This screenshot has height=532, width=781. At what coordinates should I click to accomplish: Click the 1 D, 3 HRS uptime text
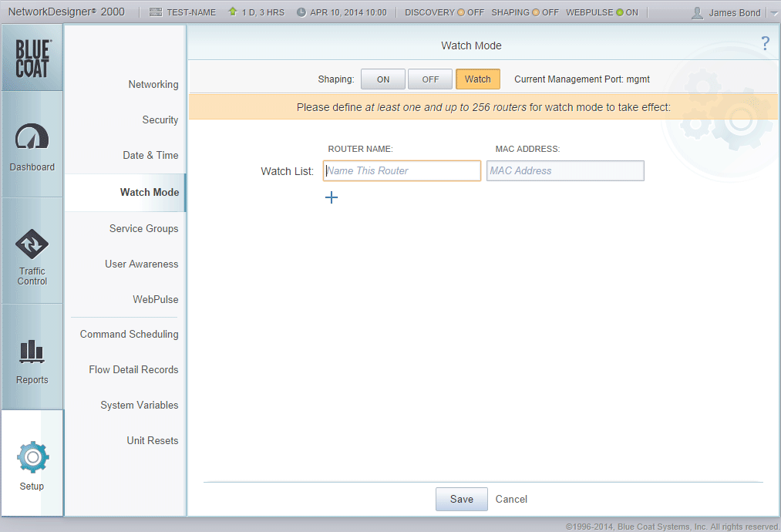click(x=263, y=12)
